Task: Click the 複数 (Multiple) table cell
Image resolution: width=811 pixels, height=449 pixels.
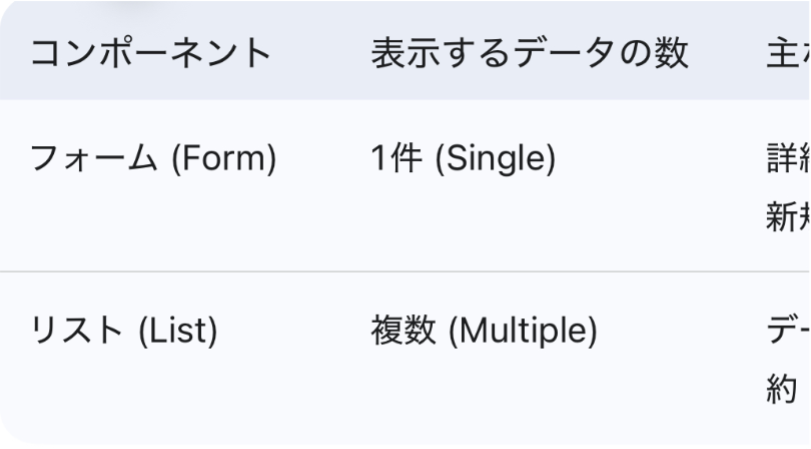Action: [x=484, y=331]
